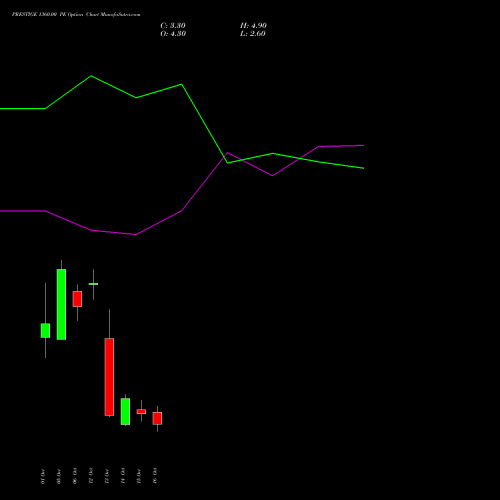This screenshot has height=500, width=500.
Task: Click the PRESTIGE PE Option chart title
Action: pyautogui.click(x=76, y=14)
